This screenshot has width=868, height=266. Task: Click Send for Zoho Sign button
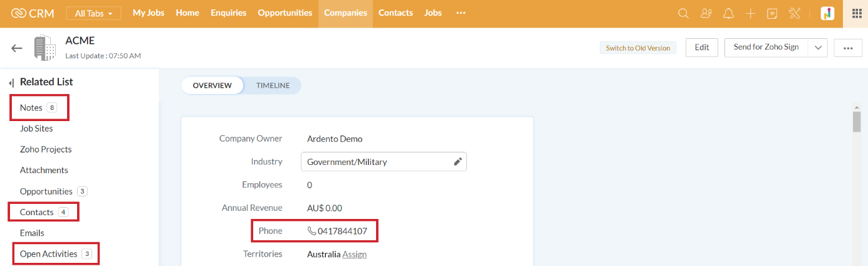pyautogui.click(x=766, y=48)
